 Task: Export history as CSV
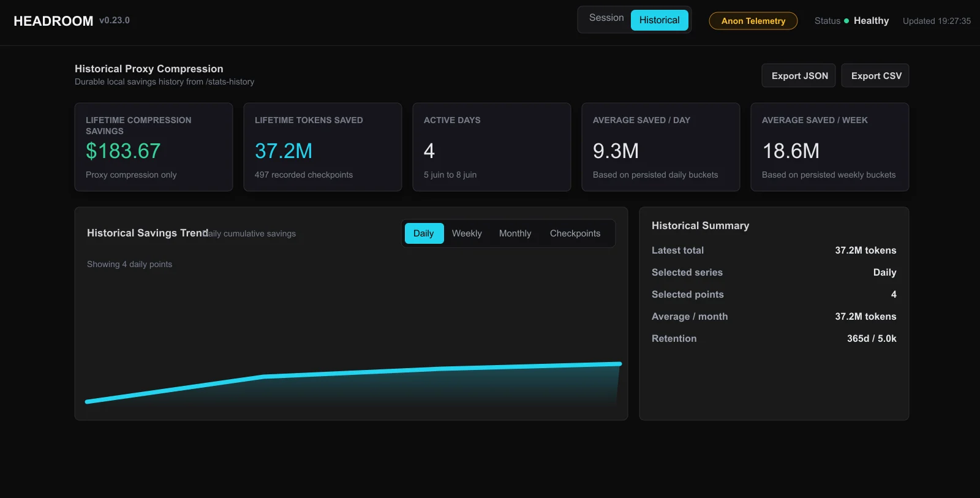pyautogui.click(x=876, y=76)
